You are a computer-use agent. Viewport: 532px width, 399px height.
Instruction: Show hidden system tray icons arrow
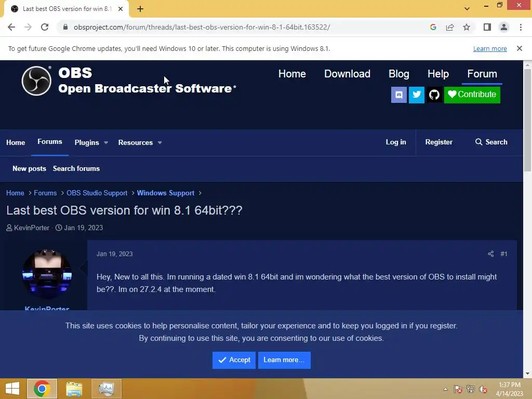click(445, 389)
